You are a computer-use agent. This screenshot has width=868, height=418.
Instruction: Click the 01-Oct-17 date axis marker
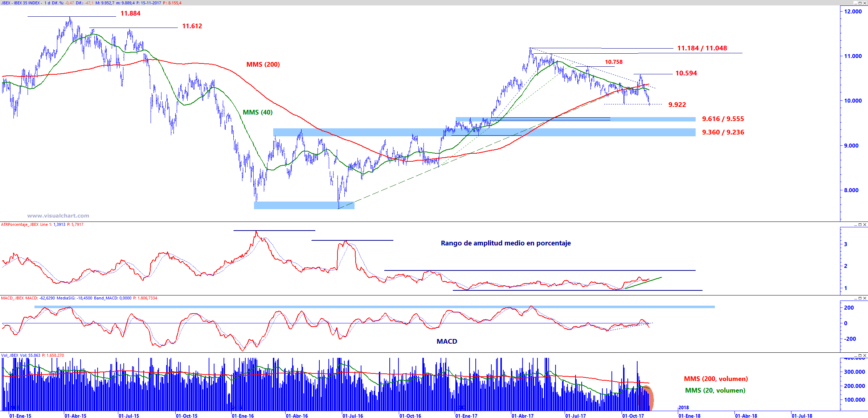click(x=633, y=416)
